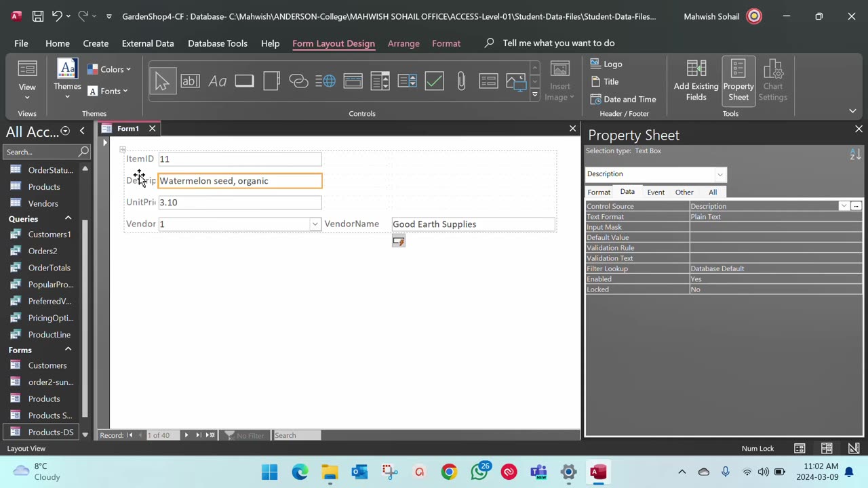The image size is (868, 488).
Task: Collapse the ribbon with the chevron
Action: 852,111
